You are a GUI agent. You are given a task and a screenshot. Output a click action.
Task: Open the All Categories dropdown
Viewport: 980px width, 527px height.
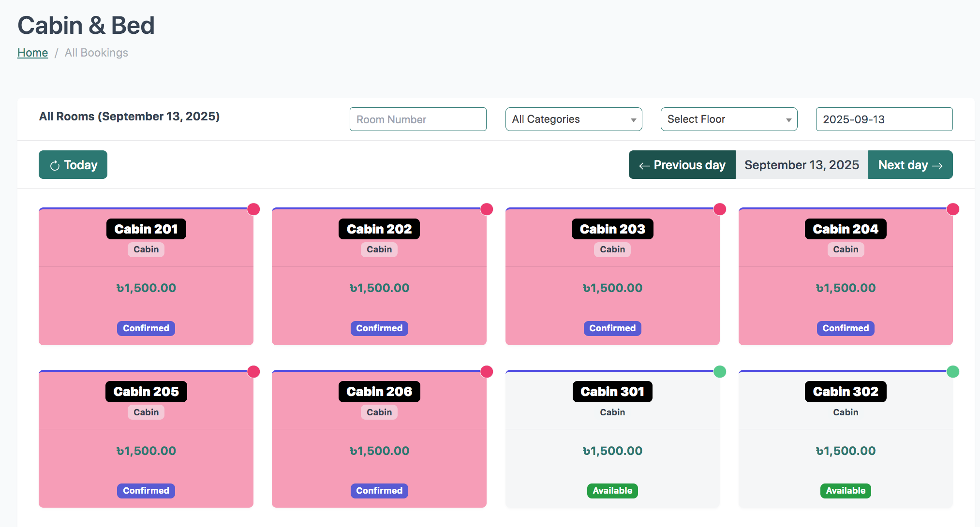click(574, 119)
